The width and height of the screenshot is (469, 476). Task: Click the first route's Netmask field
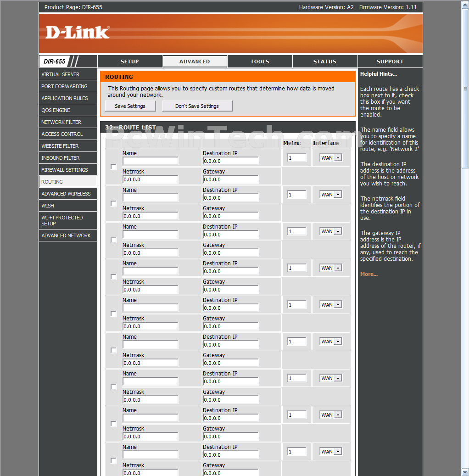click(150, 179)
